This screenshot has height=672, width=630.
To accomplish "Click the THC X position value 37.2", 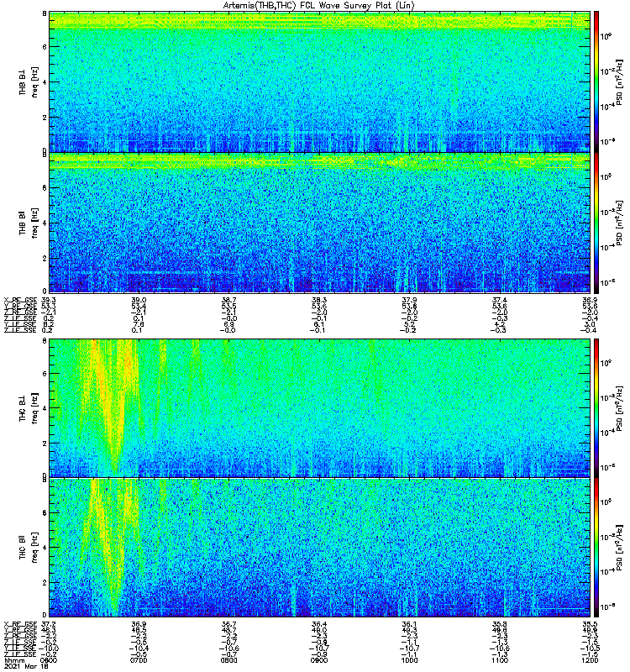I will pos(49,624).
